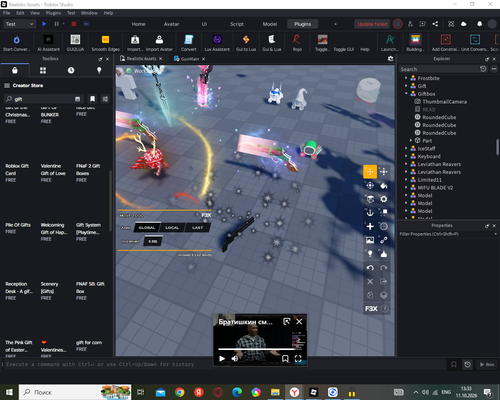Play the picture-in-picture video

click(x=222, y=358)
